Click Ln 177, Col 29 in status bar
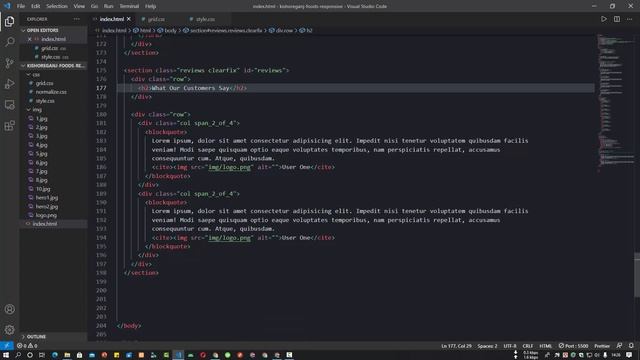The width and height of the screenshot is (640, 360). pyautogui.click(x=456, y=346)
